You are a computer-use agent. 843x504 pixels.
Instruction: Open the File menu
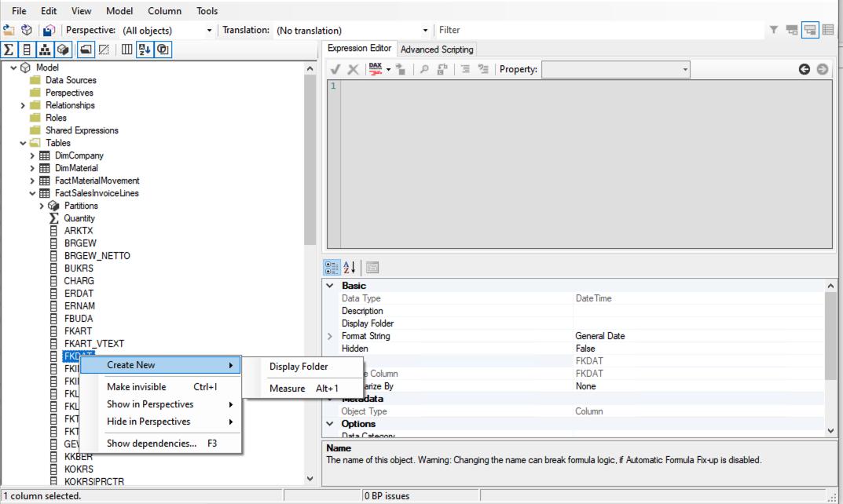point(19,11)
